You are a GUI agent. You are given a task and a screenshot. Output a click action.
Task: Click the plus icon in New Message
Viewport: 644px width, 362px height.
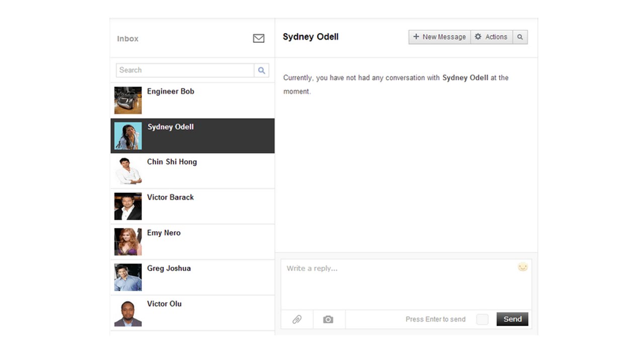(x=416, y=37)
